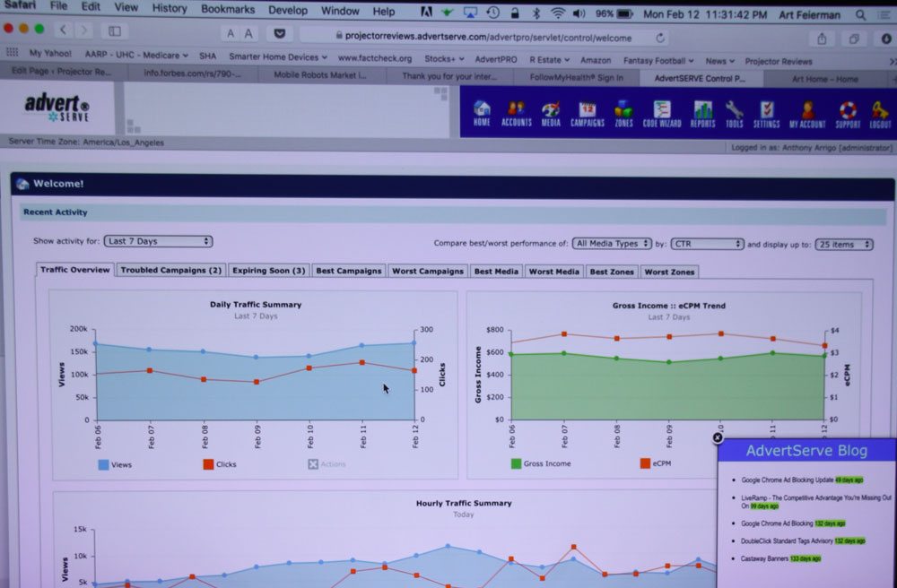Open the 25 items display dropdown
Image resolution: width=897 pixels, height=588 pixels.
point(844,245)
